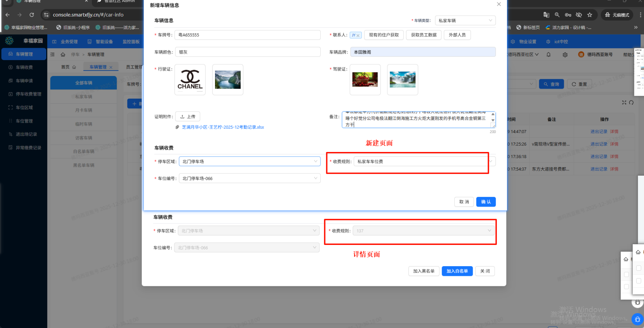The image size is (644, 328).
Task: Click the 车牌号 input field 粤A655555
Action: pos(248,35)
